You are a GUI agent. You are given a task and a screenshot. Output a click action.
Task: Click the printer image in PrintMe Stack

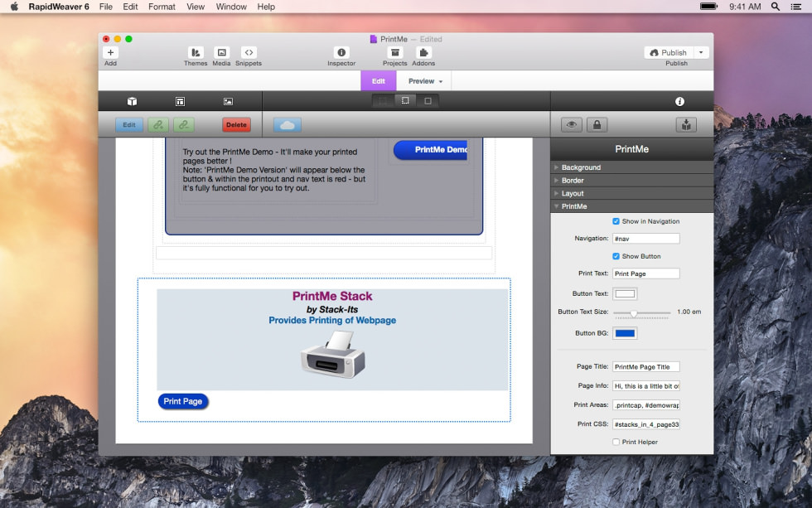coord(332,355)
